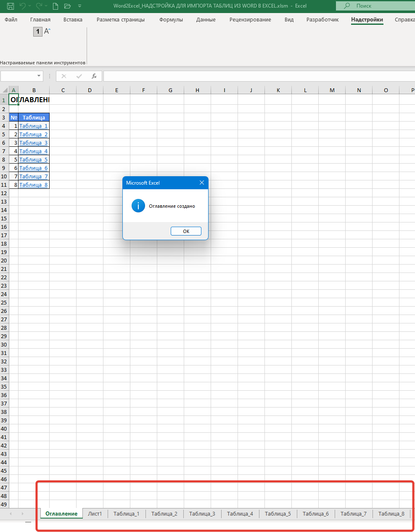Click the Redo arrow icon

(x=39, y=6)
